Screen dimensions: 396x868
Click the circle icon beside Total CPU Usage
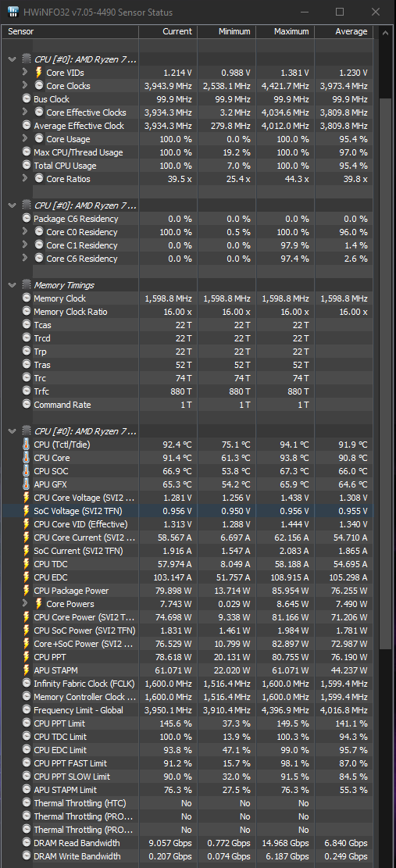pyautogui.click(x=27, y=166)
